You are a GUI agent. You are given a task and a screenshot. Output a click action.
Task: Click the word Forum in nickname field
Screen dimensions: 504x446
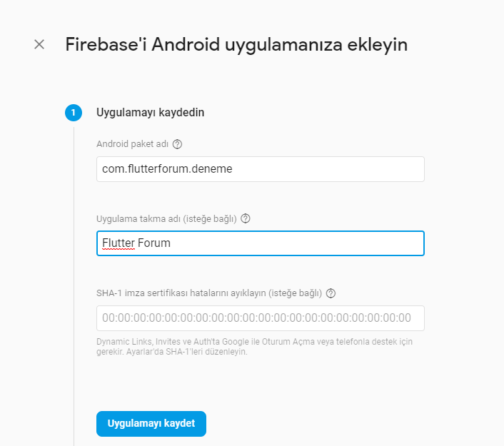click(154, 243)
